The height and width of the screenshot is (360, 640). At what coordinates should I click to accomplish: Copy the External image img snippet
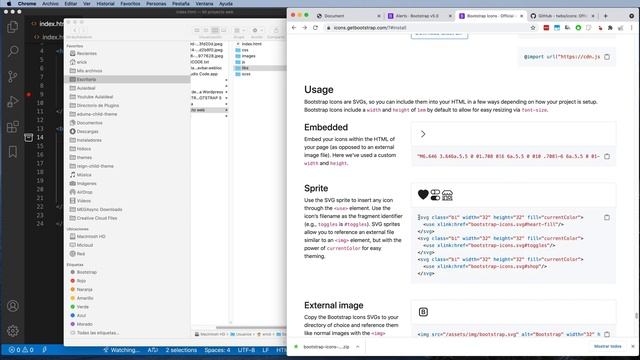click(607, 334)
